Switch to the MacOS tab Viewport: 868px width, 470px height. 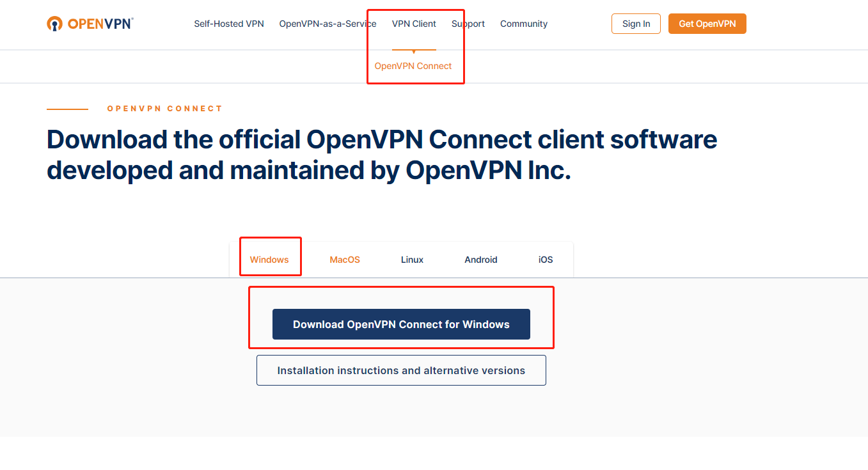pyautogui.click(x=345, y=260)
